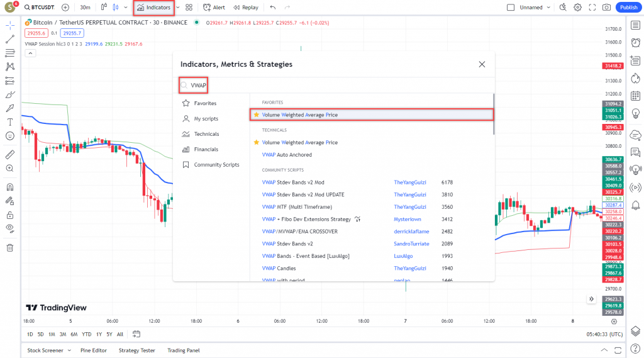The height and width of the screenshot is (358, 644).
Task: Select the My scripts category
Action: [201, 119]
